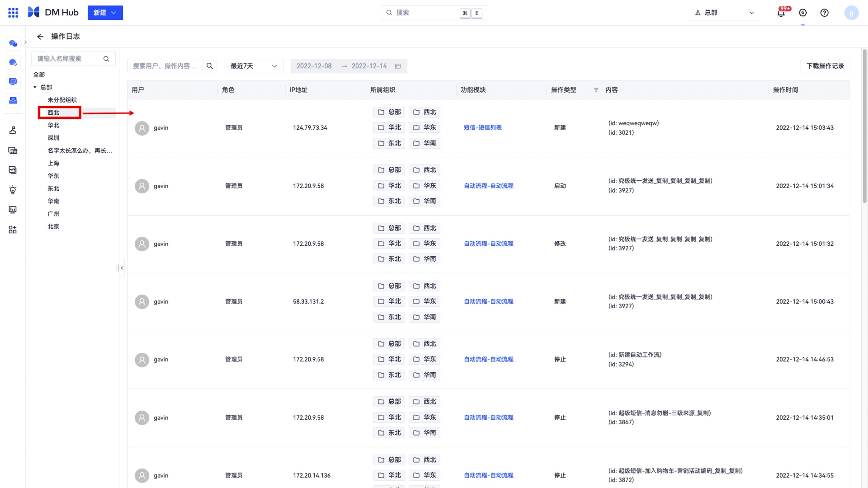Click 下载操作记录 button
Viewport: 868px width, 488px height.
coord(825,66)
